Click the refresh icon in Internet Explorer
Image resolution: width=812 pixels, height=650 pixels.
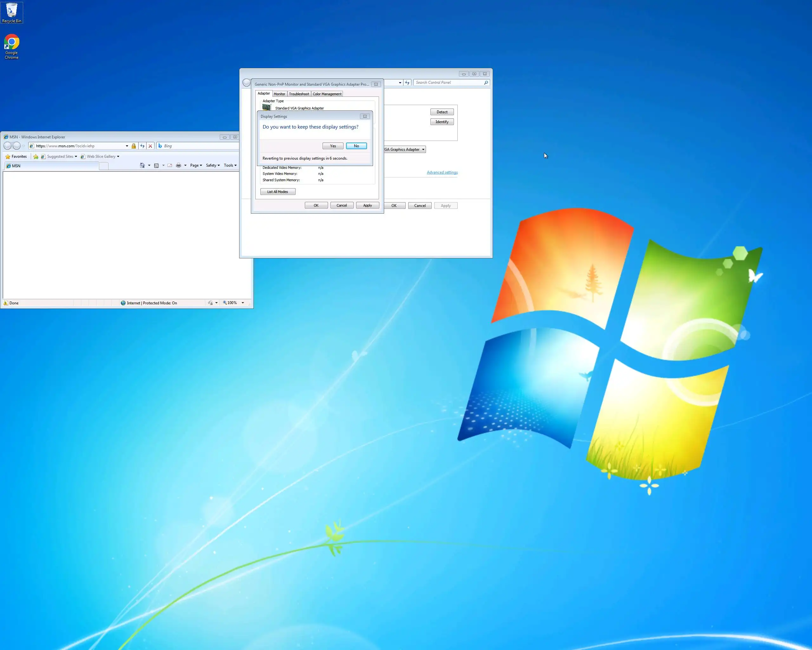click(142, 146)
